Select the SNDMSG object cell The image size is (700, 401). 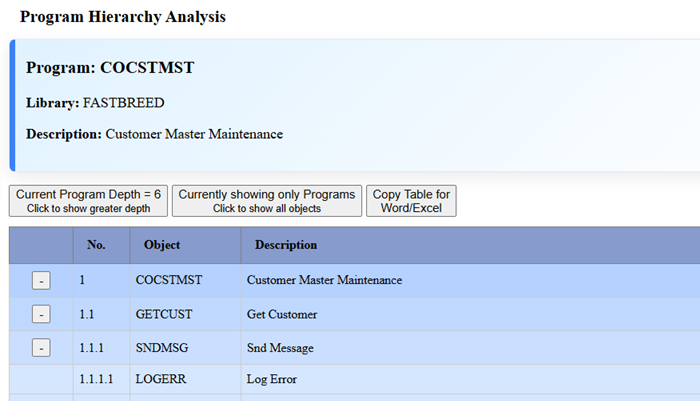pyautogui.click(x=161, y=349)
